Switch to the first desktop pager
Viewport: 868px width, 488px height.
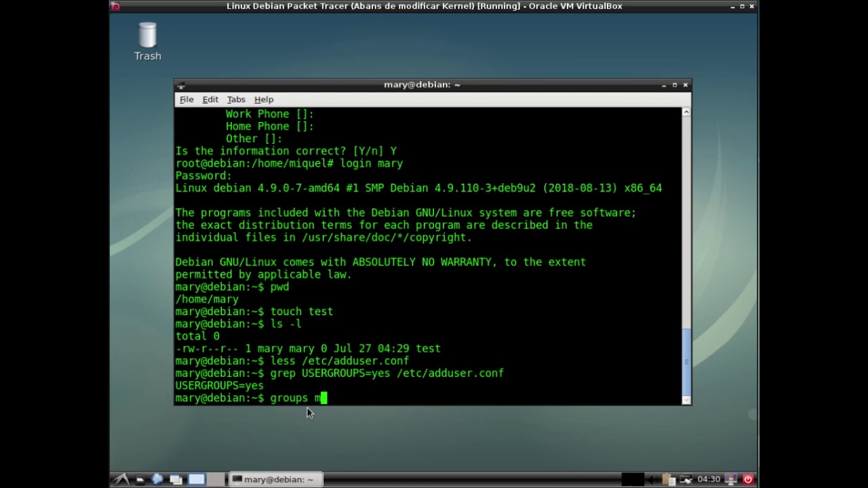coord(197,479)
